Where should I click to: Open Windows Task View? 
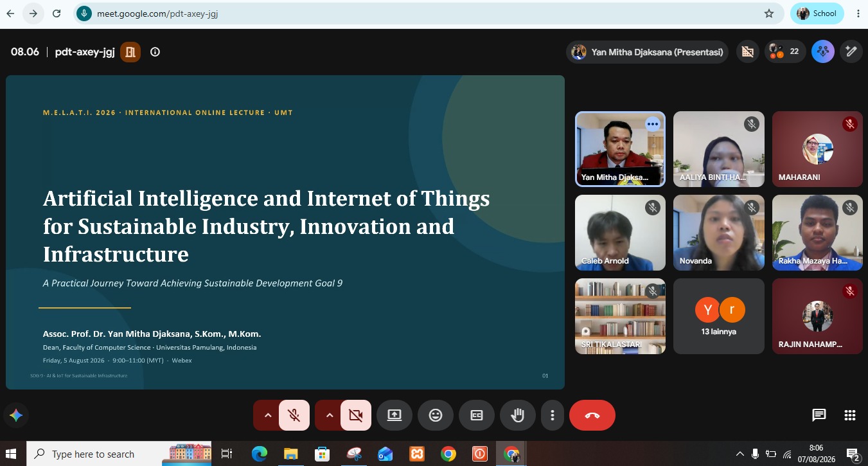226,454
